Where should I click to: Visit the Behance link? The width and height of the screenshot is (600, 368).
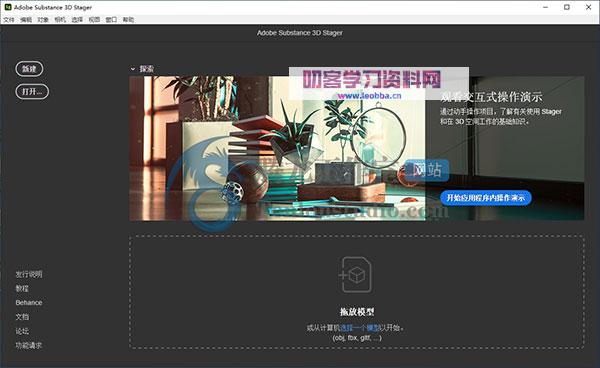(29, 303)
